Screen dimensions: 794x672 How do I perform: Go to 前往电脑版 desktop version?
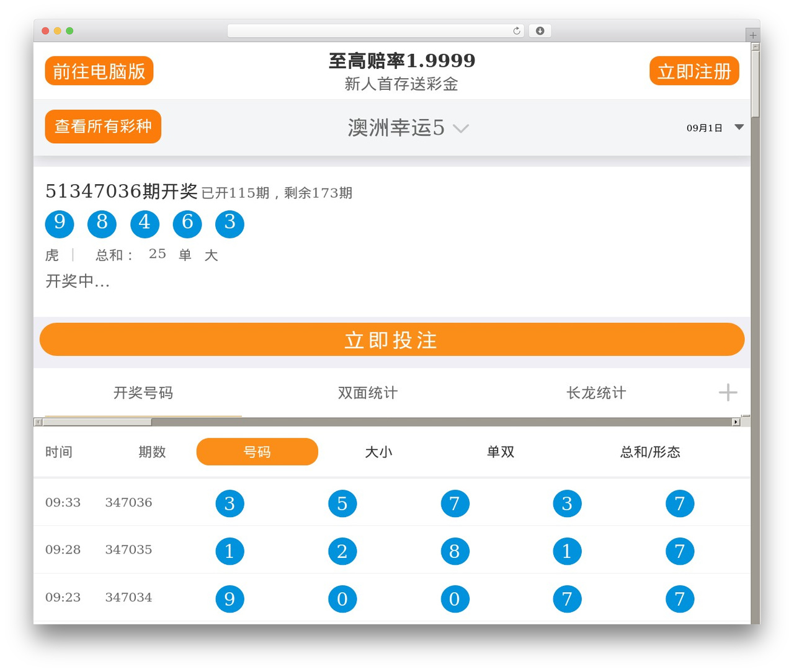[x=99, y=71]
